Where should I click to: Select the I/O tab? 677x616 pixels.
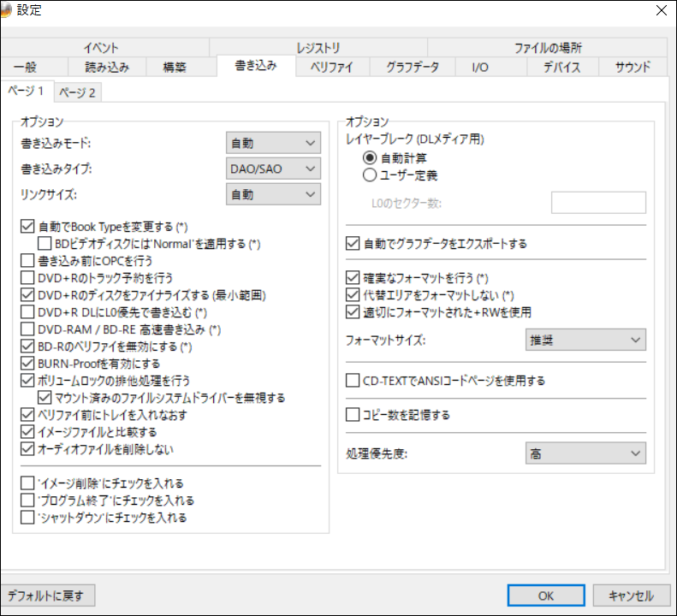[491, 67]
